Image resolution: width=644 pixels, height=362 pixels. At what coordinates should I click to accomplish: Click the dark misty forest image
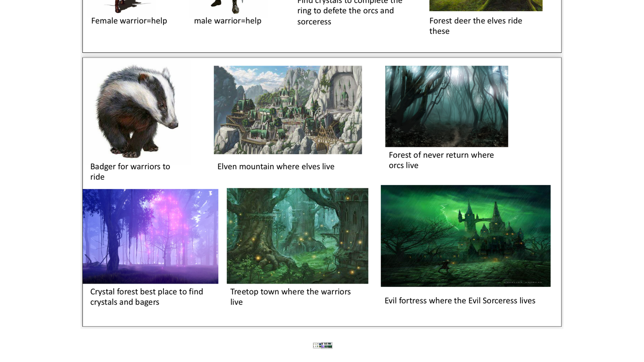446,106
